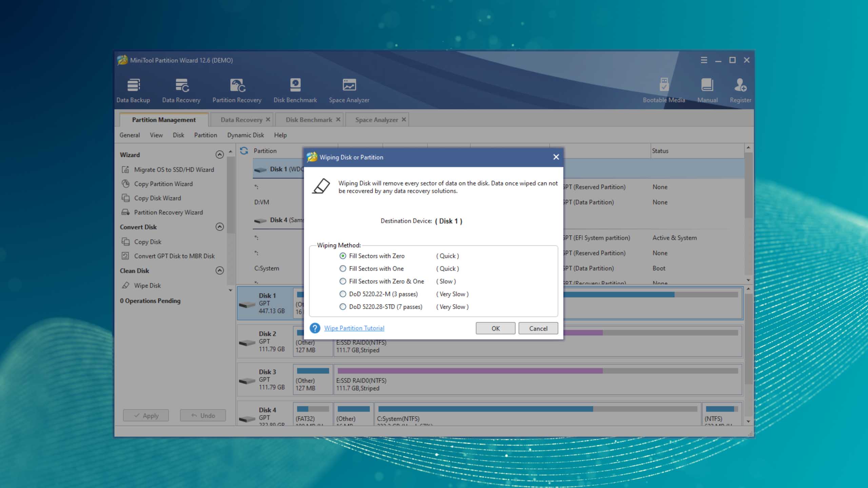The image size is (868, 488).
Task: Open the View menu
Action: [x=156, y=135]
